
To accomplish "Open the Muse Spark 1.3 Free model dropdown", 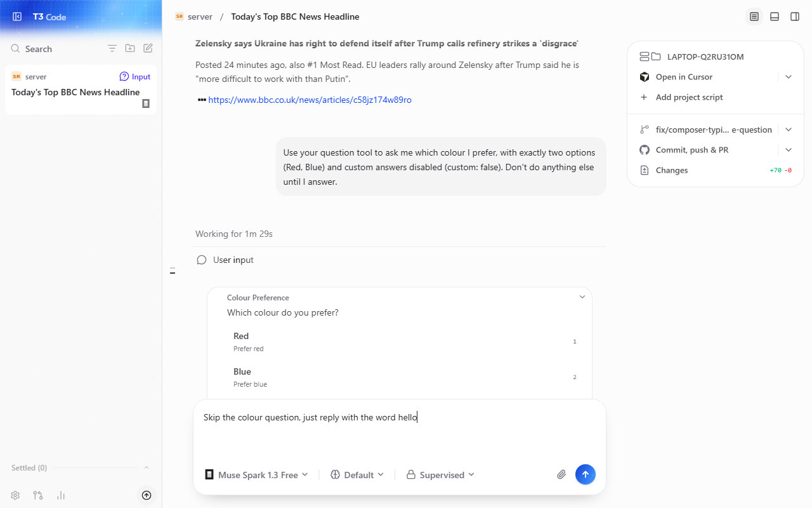I will (x=256, y=474).
